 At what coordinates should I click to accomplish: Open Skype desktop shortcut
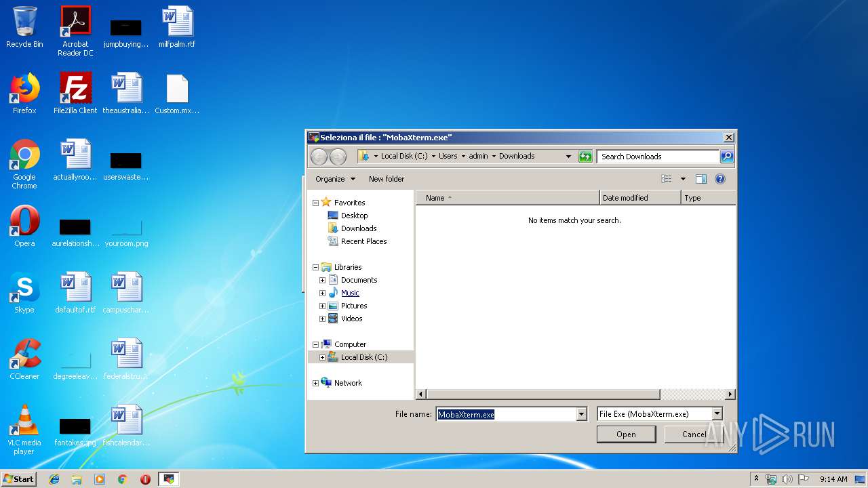pyautogui.click(x=24, y=293)
